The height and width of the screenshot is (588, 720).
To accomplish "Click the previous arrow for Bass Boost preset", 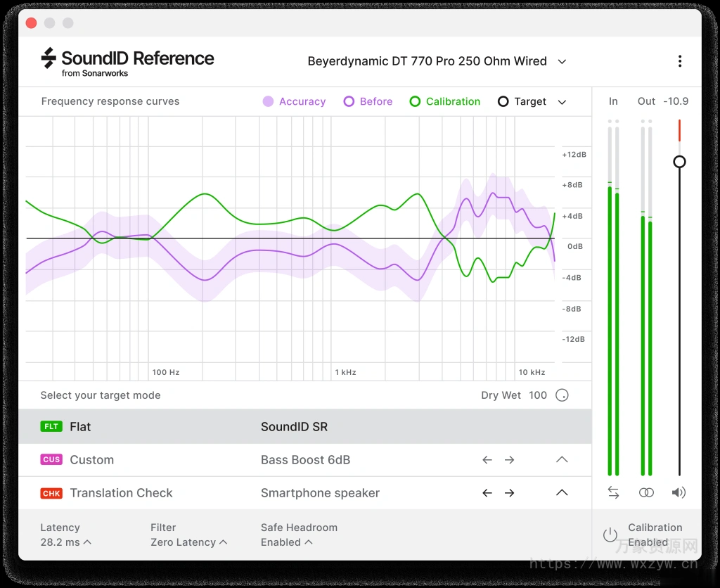I will click(x=487, y=459).
